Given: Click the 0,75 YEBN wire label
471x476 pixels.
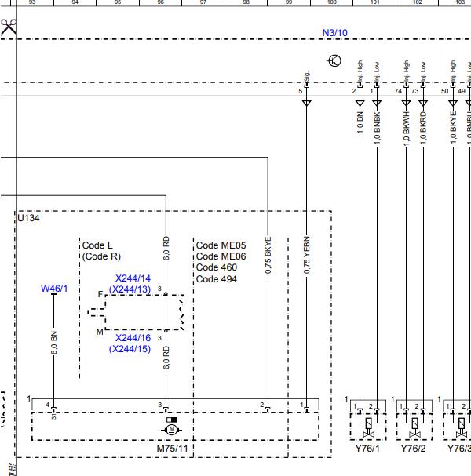Looking at the screenshot, I should [307, 255].
